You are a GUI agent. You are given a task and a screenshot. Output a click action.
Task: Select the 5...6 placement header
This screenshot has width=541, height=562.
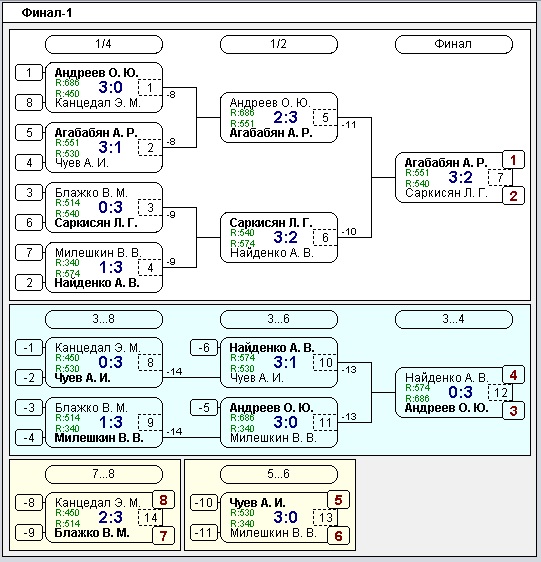(279, 474)
